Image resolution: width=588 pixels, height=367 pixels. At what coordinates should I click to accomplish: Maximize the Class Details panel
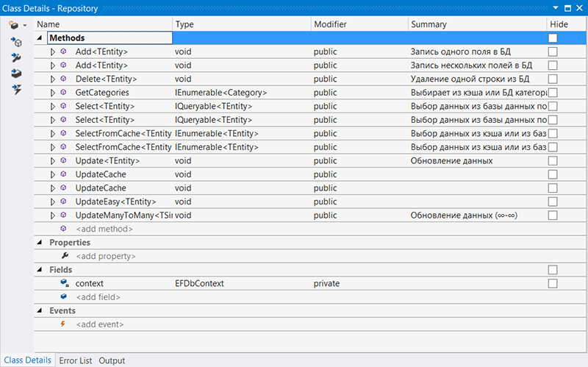pyautogui.click(x=567, y=8)
